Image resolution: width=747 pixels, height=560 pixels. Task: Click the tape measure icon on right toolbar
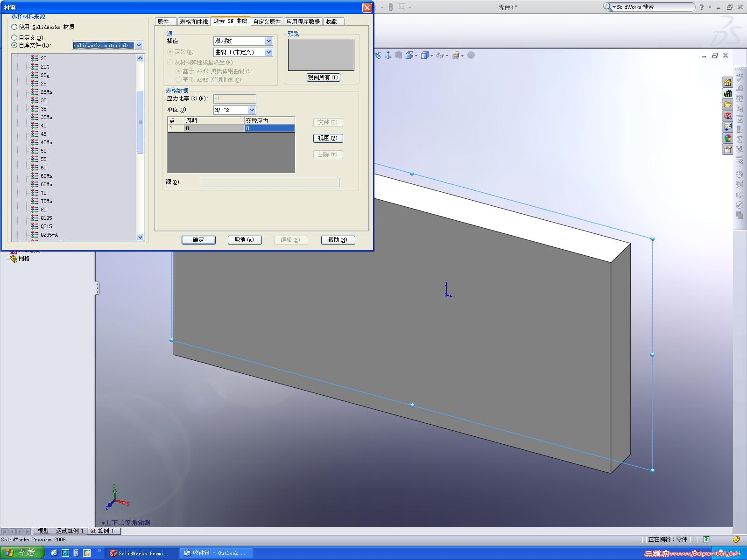740,87
